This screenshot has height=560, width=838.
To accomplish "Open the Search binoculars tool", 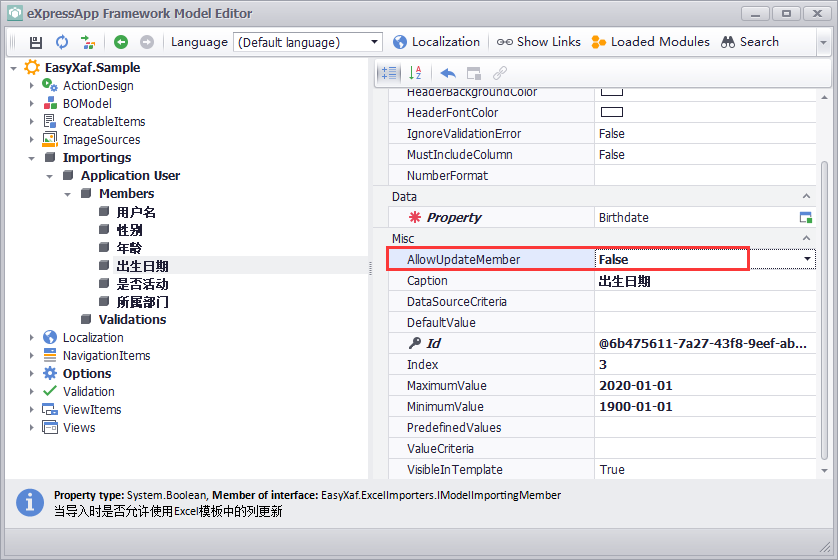I will click(750, 42).
